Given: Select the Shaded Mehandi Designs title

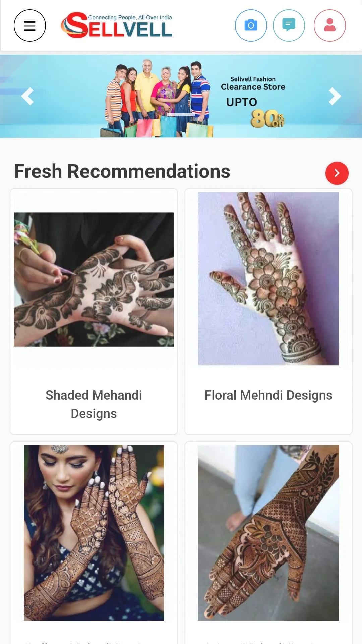Looking at the screenshot, I should [x=94, y=404].
